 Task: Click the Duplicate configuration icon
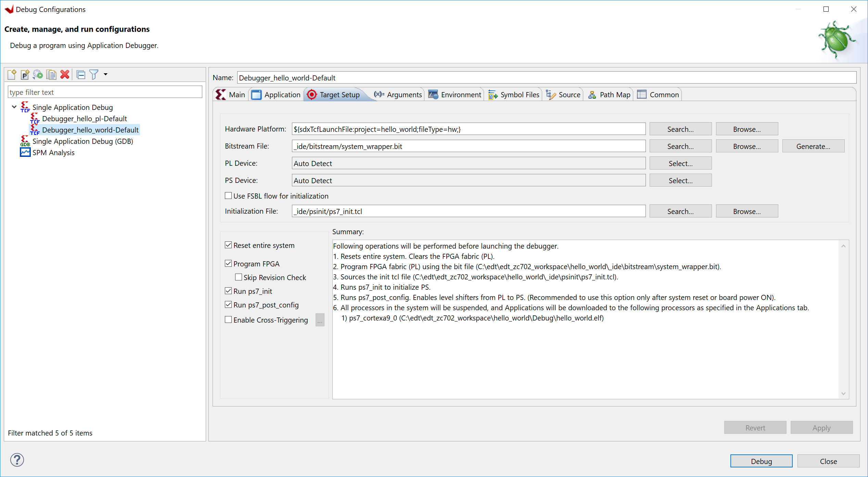[51, 74]
